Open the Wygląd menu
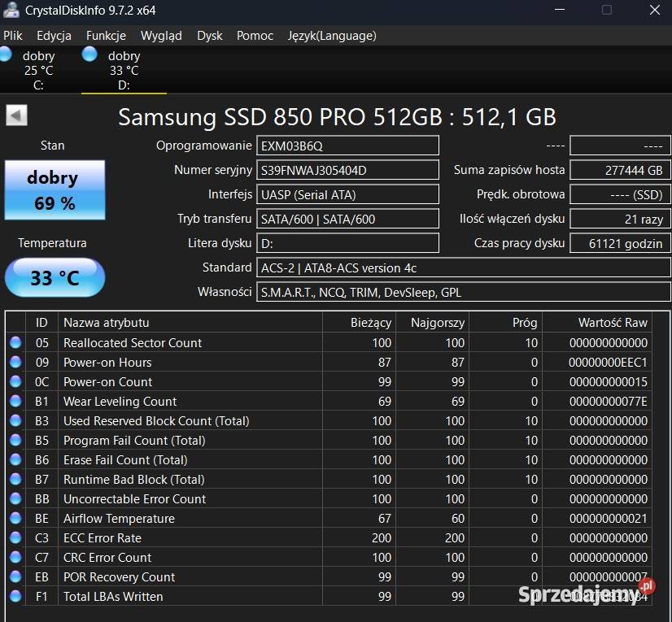 click(x=161, y=36)
